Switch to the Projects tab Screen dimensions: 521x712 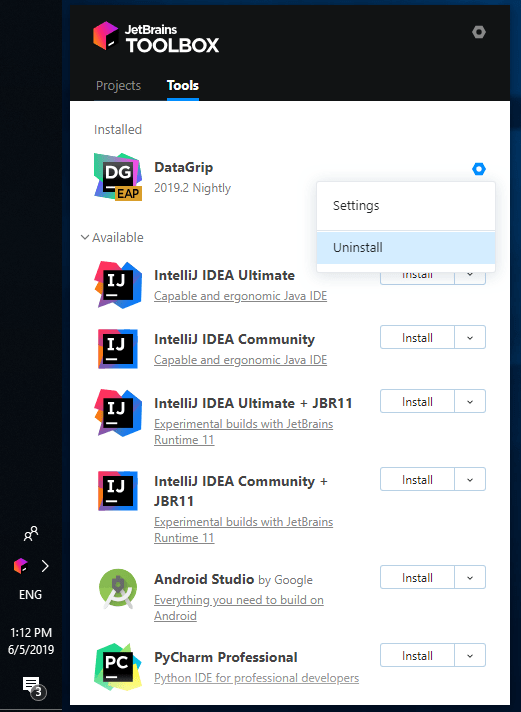click(119, 85)
